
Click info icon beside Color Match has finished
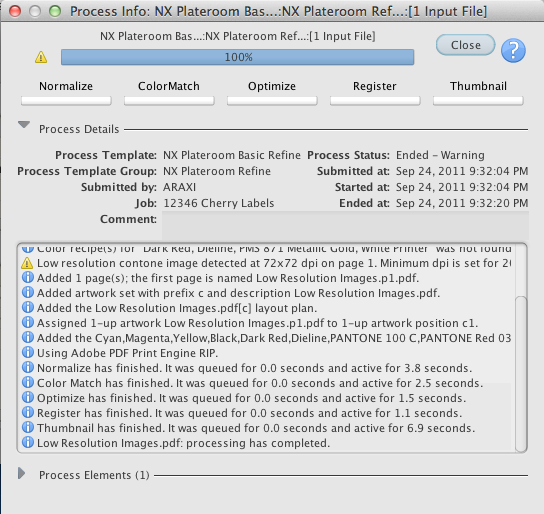[28, 382]
